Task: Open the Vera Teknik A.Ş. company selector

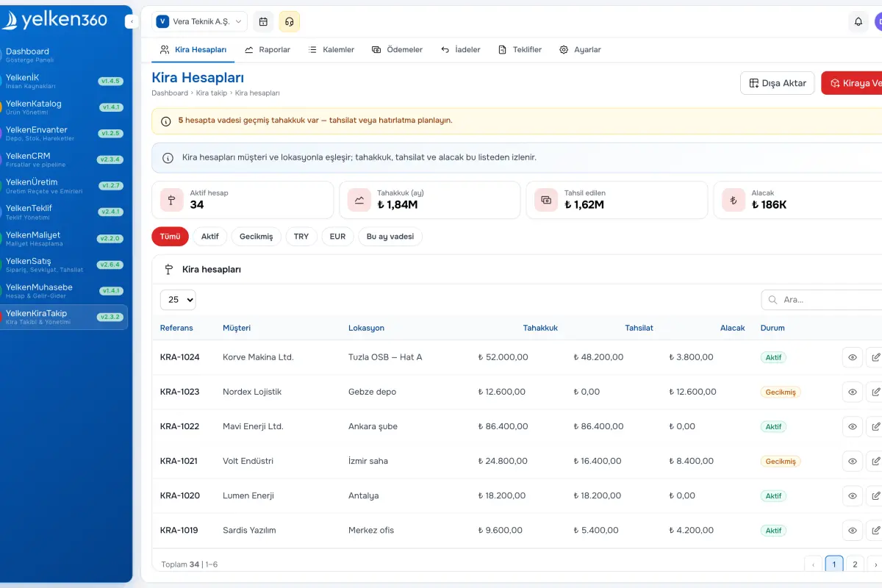Action: point(199,21)
